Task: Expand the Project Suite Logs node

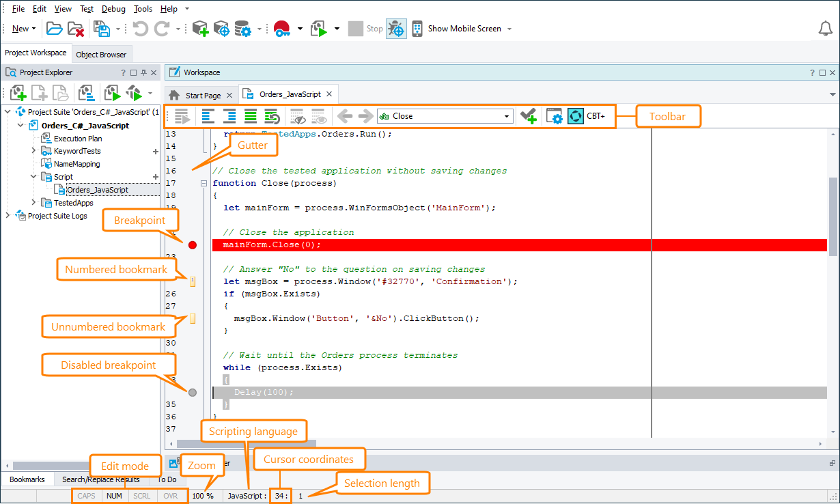Action: [x=8, y=215]
